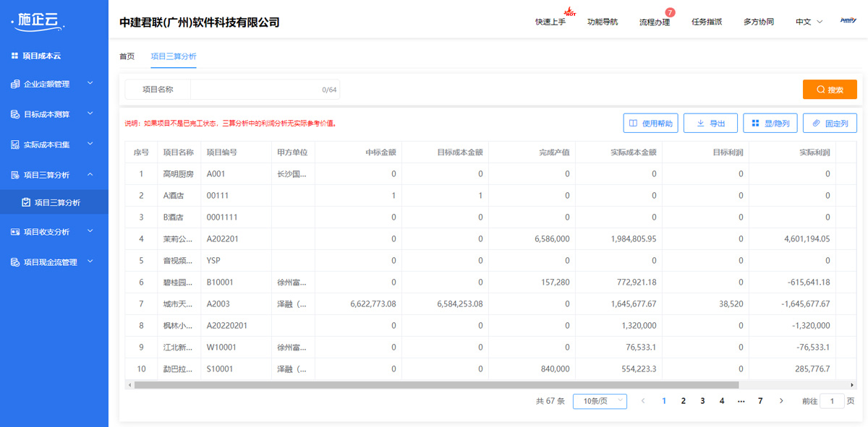Click project code S10001 cell
This screenshot has width=868, height=427.
pyautogui.click(x=236, y=369)
